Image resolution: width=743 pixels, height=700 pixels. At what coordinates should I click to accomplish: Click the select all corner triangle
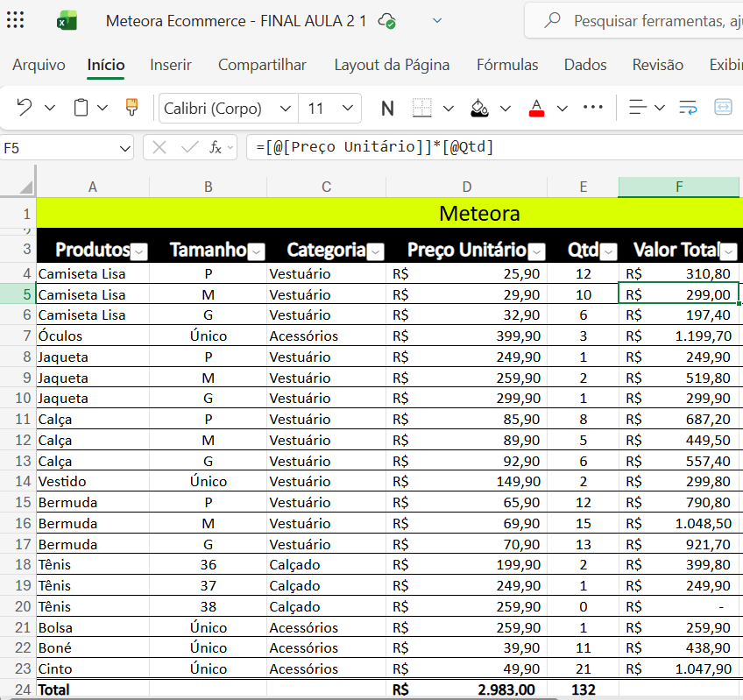click(25, 187)
